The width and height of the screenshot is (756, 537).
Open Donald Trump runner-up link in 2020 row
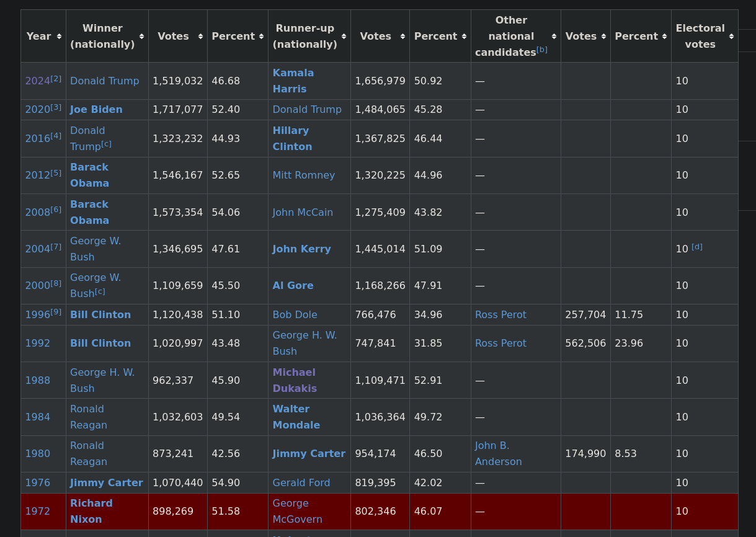pos(307,110)
